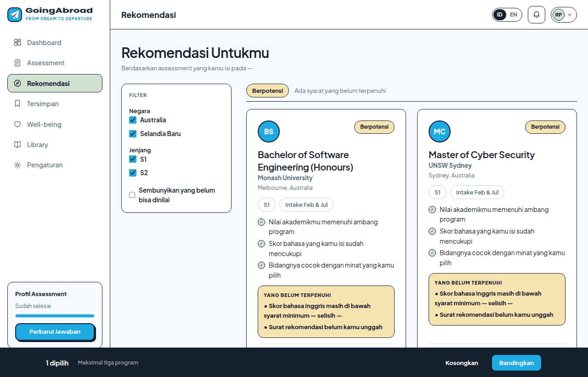
Task: Click "Surat rekomendasi belum kamu unggah" on UNSW card
Action: coord(497,315)
